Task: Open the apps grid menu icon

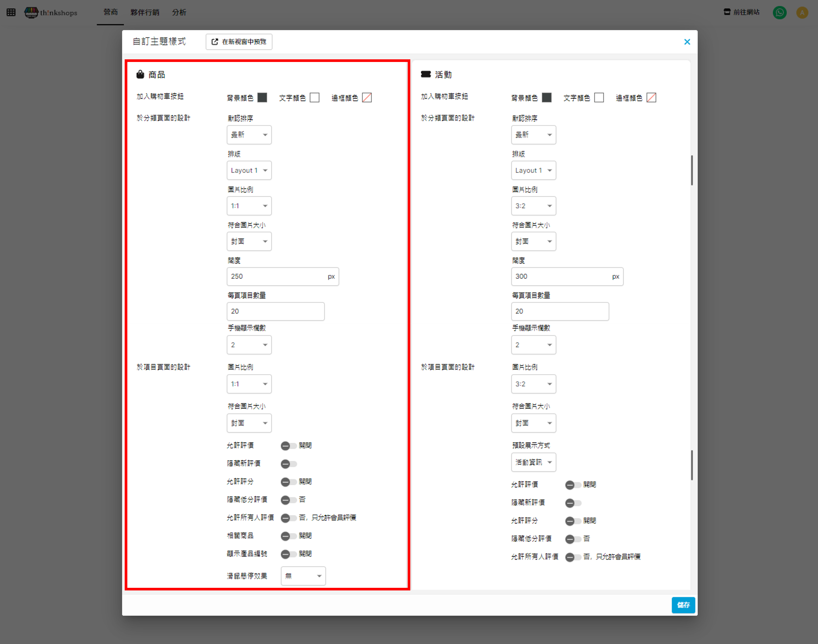Action: click(11, 12)
